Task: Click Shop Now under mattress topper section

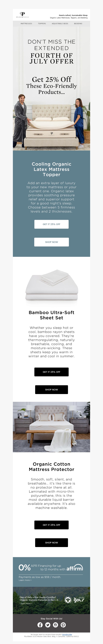Action: 51,242
